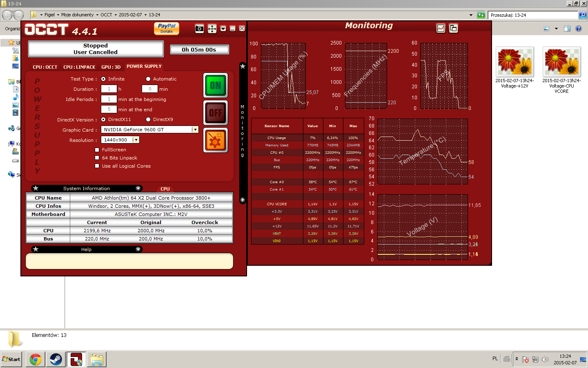The image size is (588, 368).
Task: Start the test with the green ON button
Action: tap(216, 85)
